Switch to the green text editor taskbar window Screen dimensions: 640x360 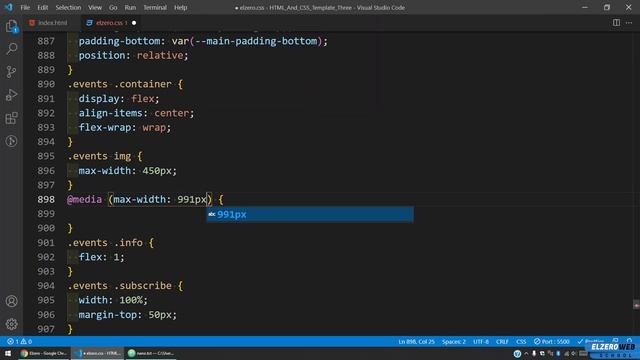[151, 353]
